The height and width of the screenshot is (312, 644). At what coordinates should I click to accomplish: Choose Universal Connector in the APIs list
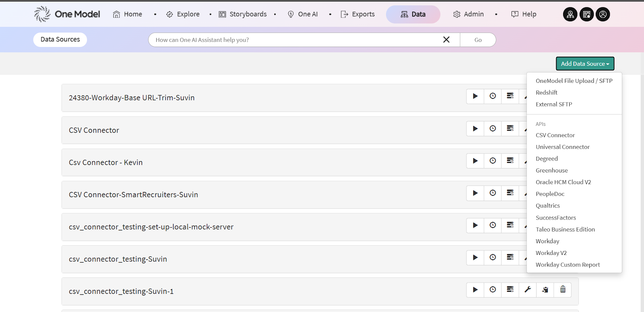coord(562,147)
